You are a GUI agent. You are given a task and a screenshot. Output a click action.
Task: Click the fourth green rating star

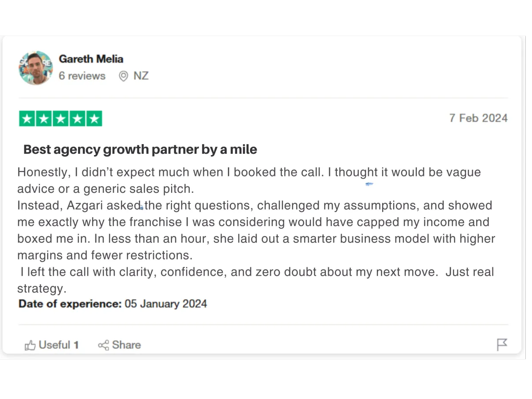(78, 119)
